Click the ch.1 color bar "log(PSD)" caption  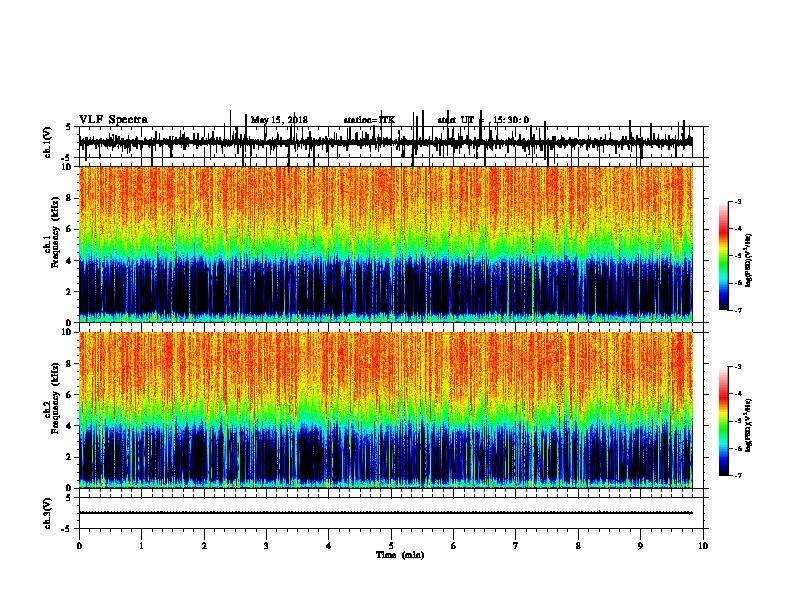click(749, 260)
